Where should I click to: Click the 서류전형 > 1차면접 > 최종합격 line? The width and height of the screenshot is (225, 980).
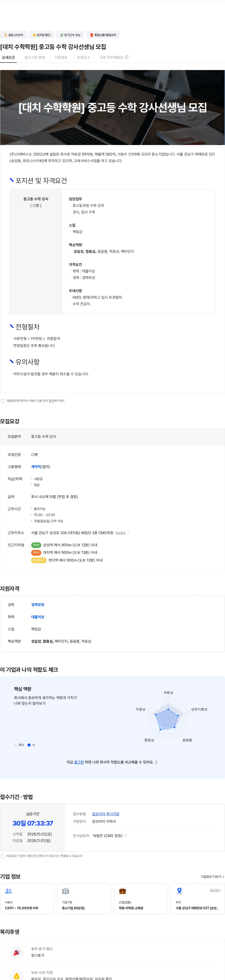tap(37, 339)
